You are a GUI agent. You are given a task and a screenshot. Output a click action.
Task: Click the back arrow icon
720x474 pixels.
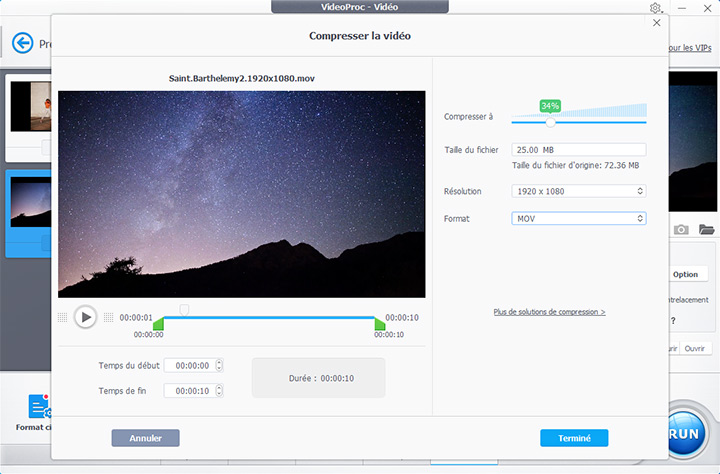22,43
